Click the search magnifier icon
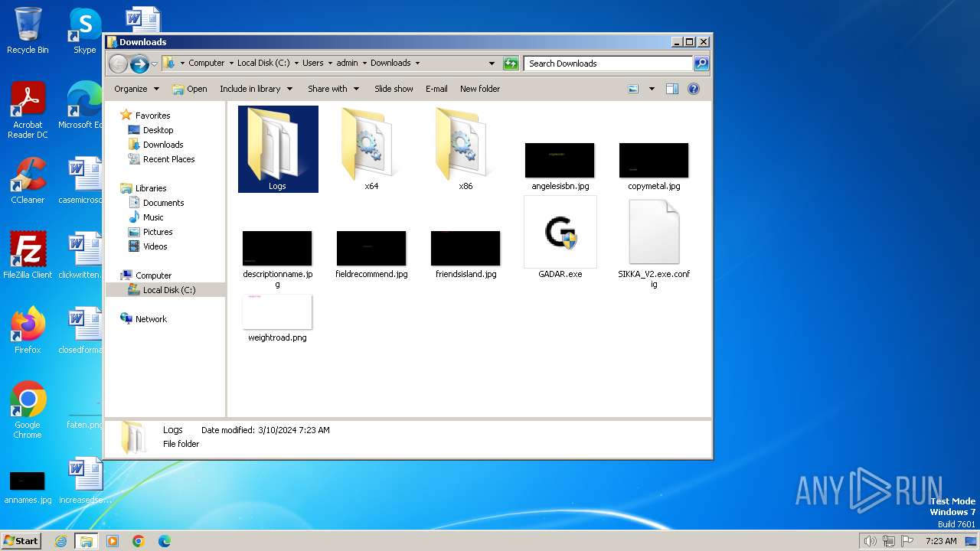This screenshot has width=980, height=551. (701, 64)
